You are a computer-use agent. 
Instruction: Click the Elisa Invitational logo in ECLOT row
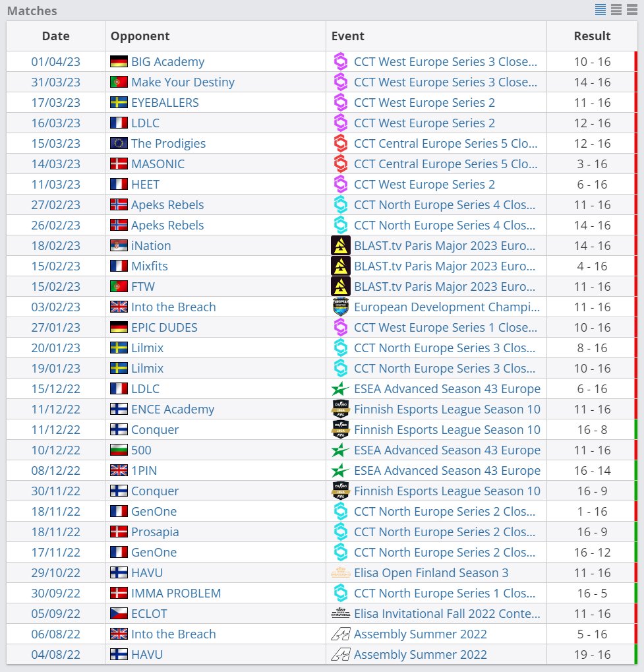(341, 614)
